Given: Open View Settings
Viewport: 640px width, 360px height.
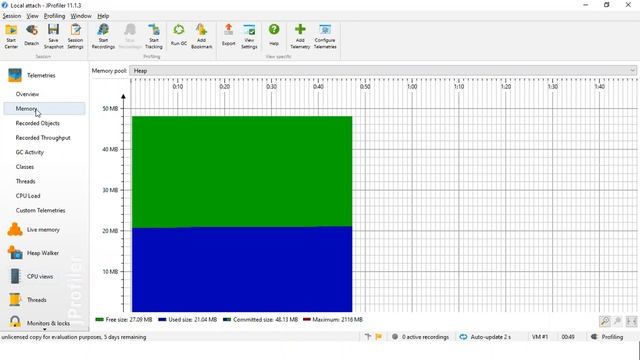Looking at the screenshot, I should (249, 36).
